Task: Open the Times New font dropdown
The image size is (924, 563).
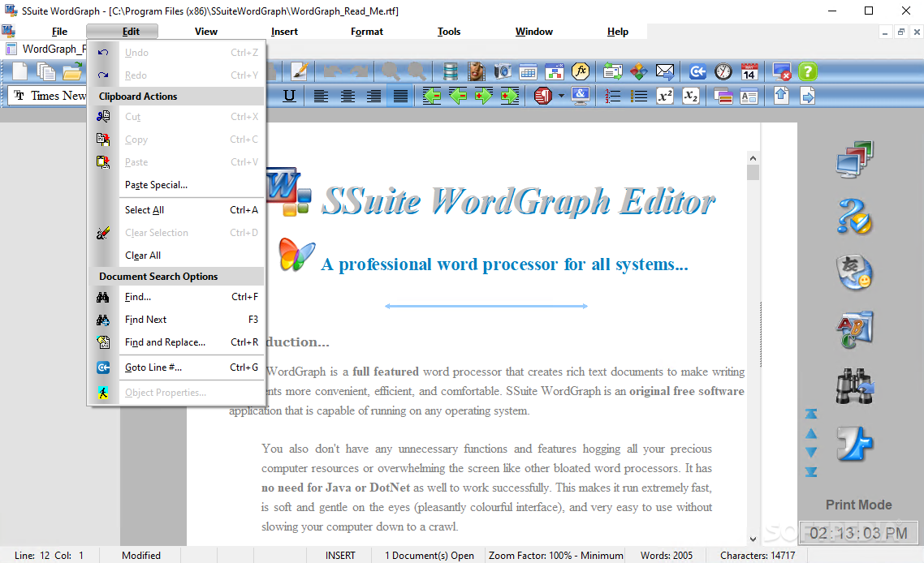Action: (x=47, y=96)
